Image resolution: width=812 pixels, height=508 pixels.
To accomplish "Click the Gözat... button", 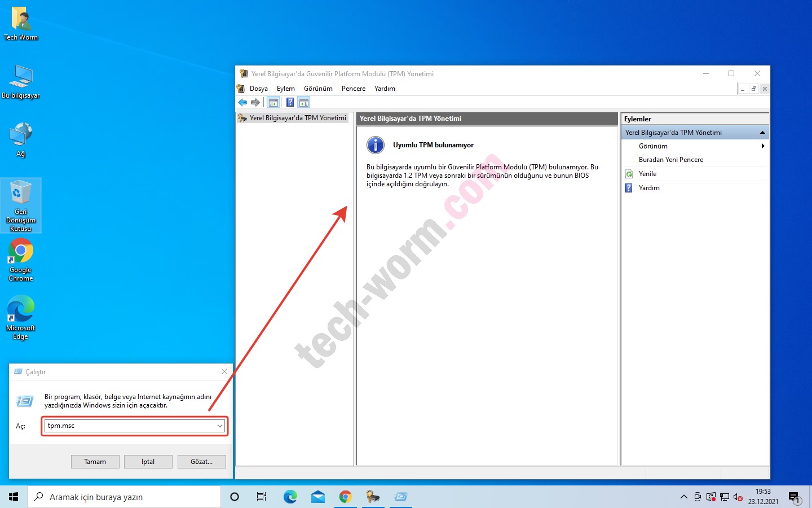I will coord(201,462).
